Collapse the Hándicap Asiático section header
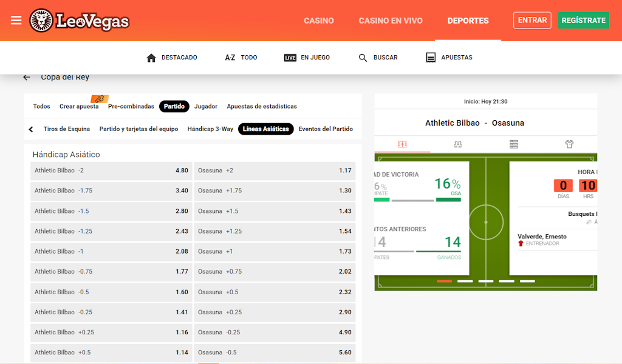Image resolution: width=622 pixels, height=364 pixels. [67, 155]
